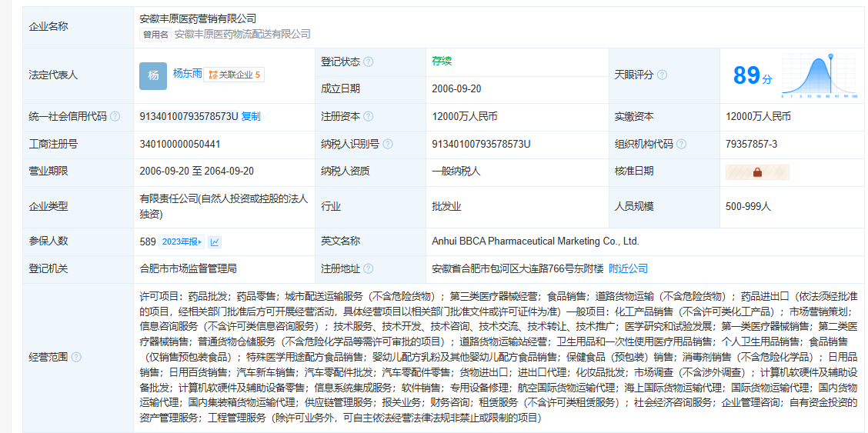Click the 杨 avatar icon of legal representative
868x433 pixels.
153,76
